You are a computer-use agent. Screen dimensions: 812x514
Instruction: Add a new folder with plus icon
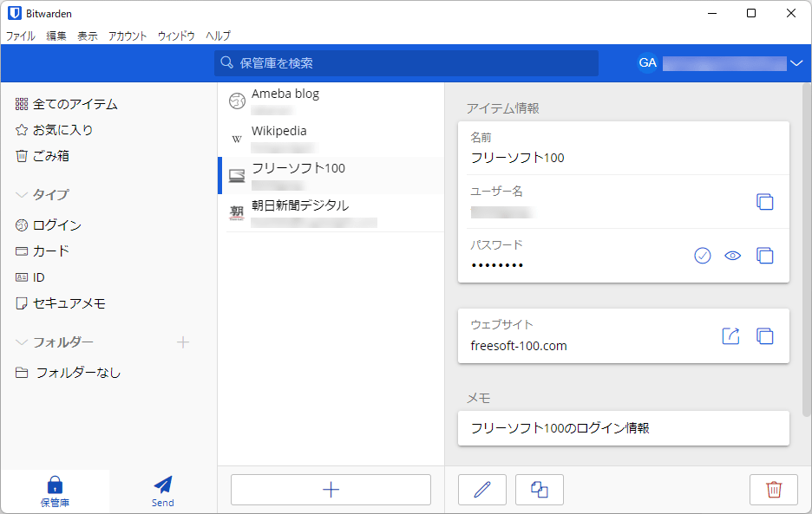[183, 342]
